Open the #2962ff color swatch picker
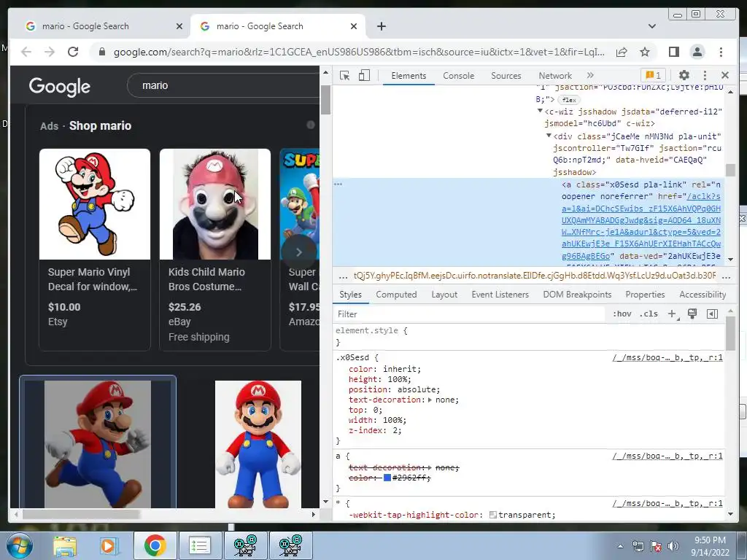The width and height of the screenshot is (747, 560). 387,478
